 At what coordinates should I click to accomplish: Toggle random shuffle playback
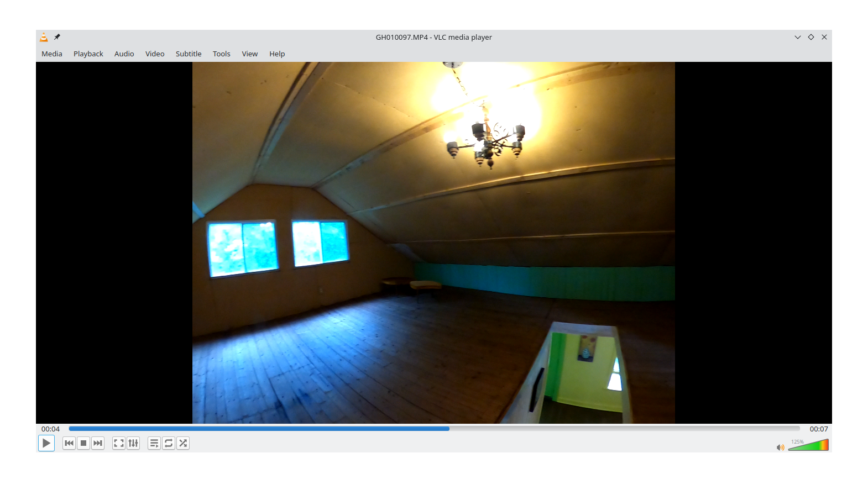coord(183,443)
